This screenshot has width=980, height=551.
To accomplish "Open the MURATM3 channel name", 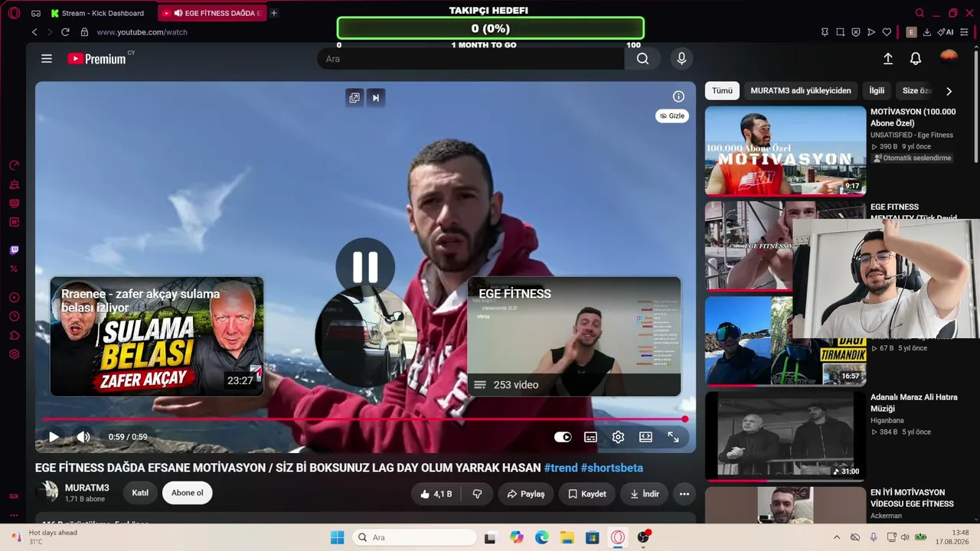I will 87,487.
